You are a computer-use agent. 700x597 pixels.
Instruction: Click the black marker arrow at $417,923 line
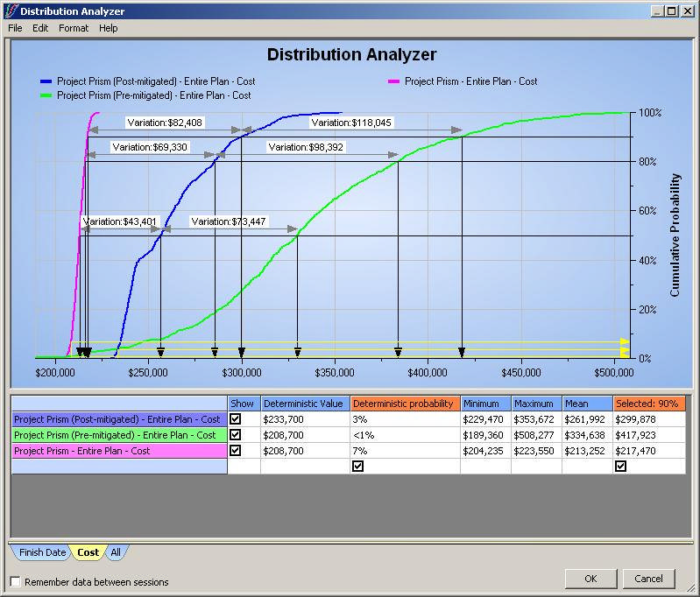click(462, 353)
